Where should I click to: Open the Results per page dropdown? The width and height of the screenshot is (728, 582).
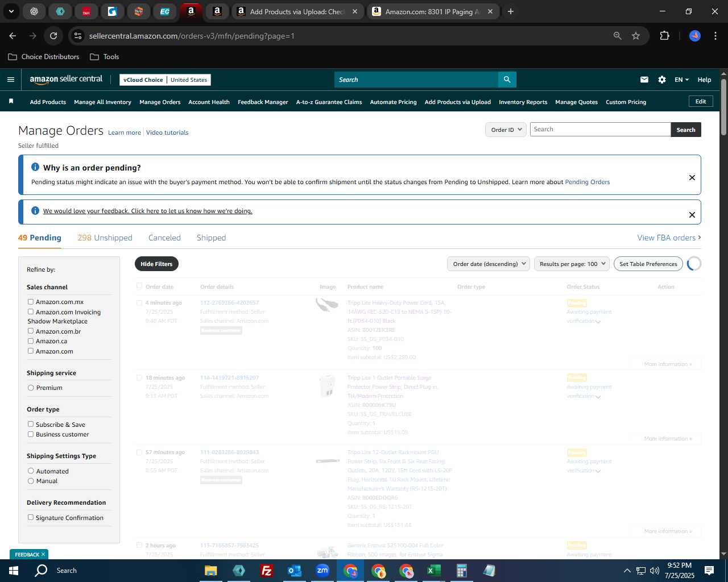pyautogui.click(x=572, y=264)
